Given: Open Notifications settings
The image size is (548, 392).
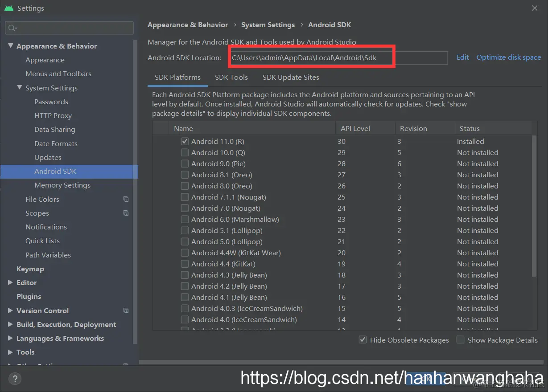Looking at the screenshot, I should (x=46, y=227).
